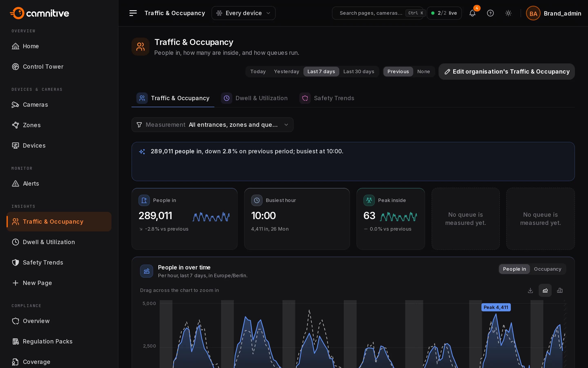The width and height of the screenshot is (588, 368).
Task: Toggle light theme sun icon
Action: (x=508, y=13)
